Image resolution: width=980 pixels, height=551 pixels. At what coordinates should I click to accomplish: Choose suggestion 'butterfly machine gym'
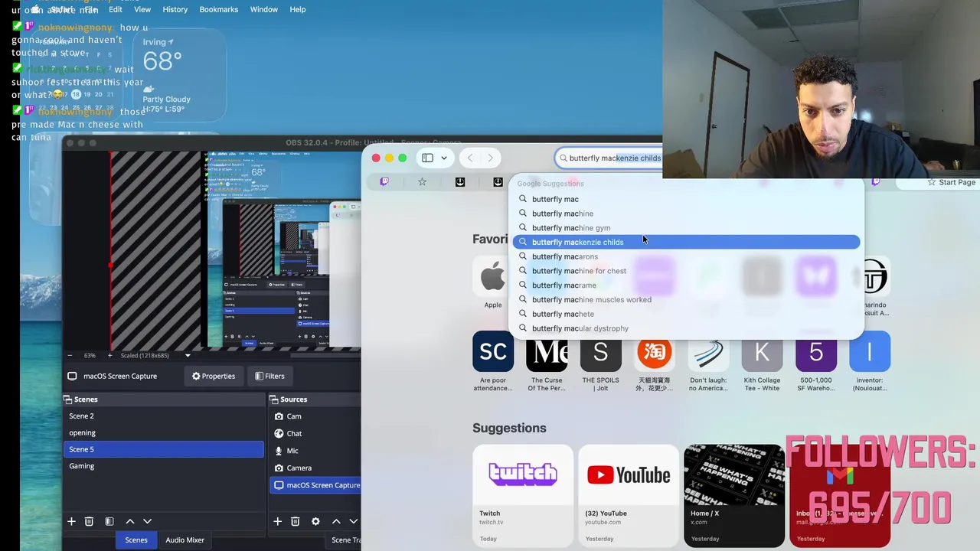pyautogui.click(x=687, y=228)
